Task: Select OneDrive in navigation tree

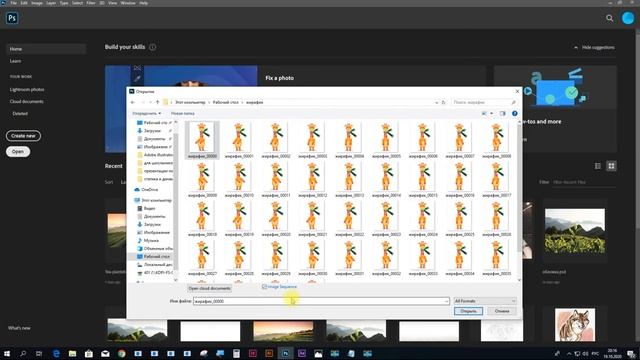Action: pyautogui.click(x=149, y=190)
